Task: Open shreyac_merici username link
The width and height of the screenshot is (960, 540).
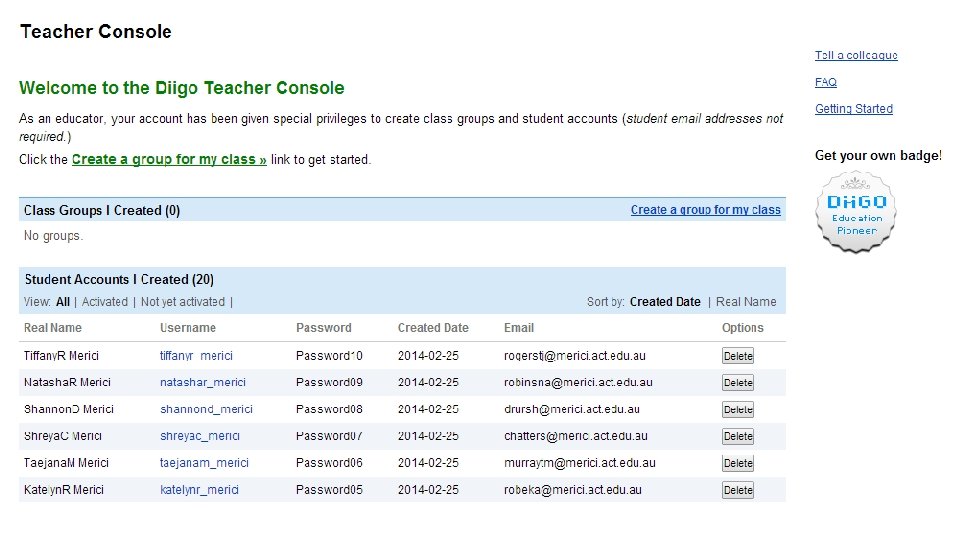Action: click(200, 436)
